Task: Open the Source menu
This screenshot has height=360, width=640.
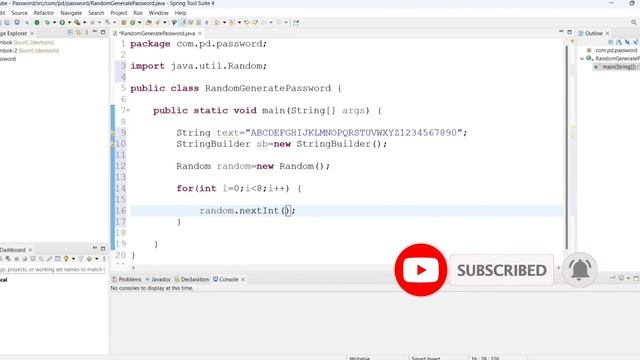Action: [19, 13]
